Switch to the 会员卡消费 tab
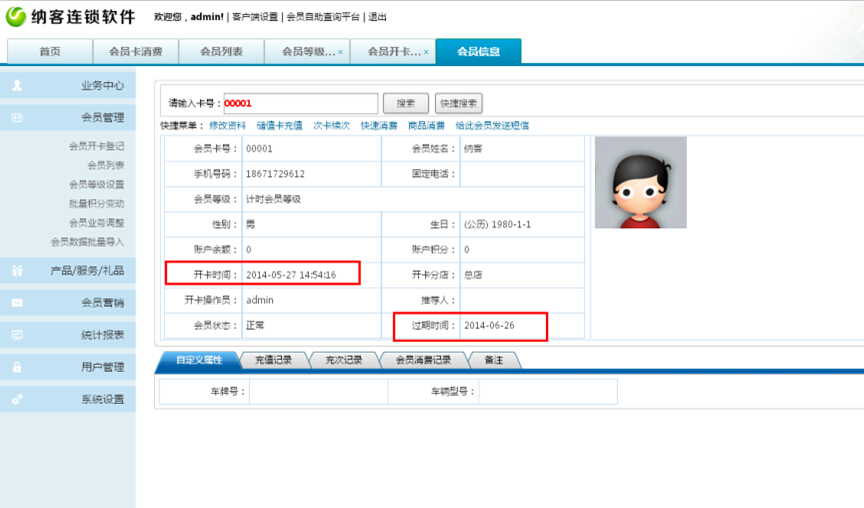This screenshot has height=508, width=864. click(135, 52)
